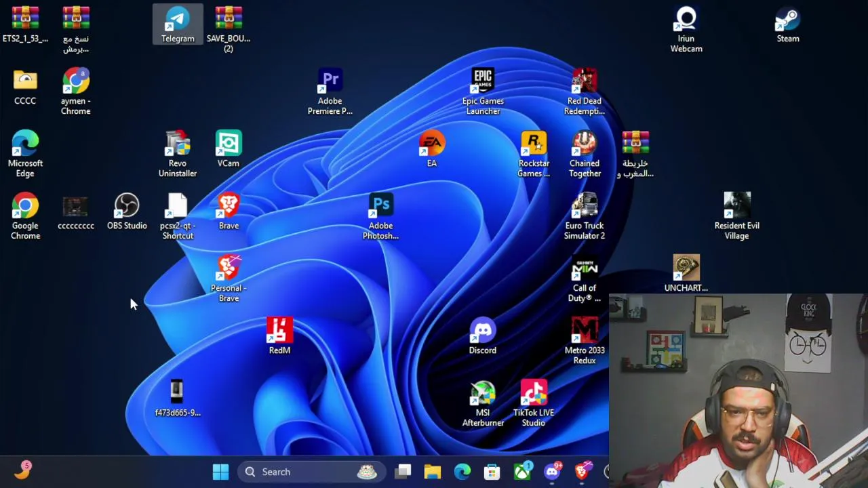Launch Chained Together game

pyautogui.click(x=585, y=155)
